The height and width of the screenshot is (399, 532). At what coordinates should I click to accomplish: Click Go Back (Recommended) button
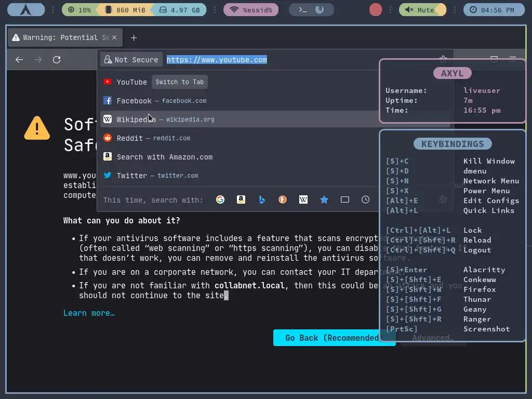tap(334, 338)
